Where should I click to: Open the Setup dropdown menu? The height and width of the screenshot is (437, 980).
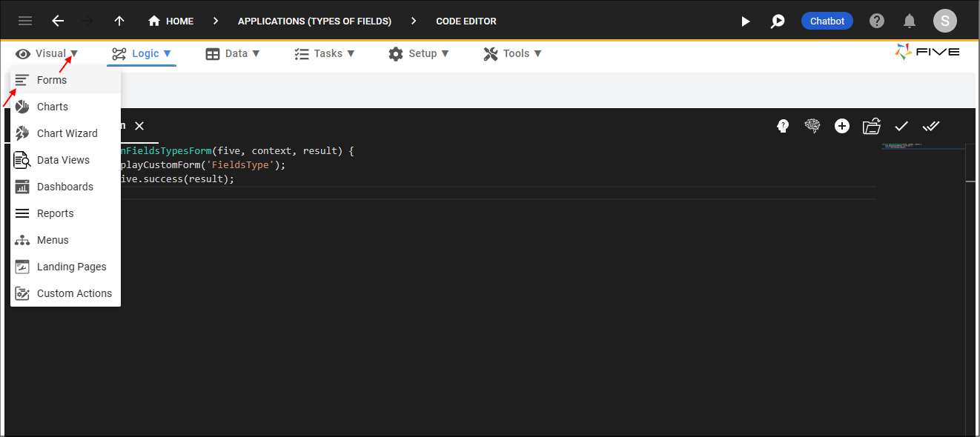pyautogui.click(x=419, y=53)
